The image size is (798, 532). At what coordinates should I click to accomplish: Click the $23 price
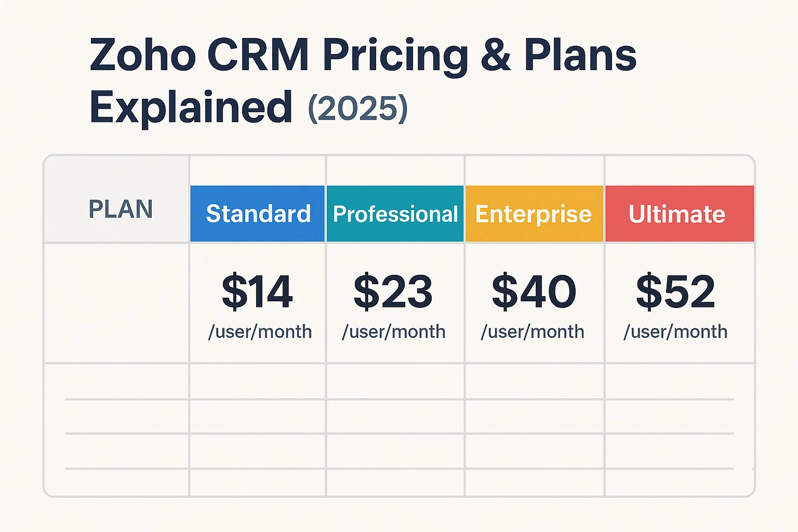pyautogui.click(x=393, y=291)
